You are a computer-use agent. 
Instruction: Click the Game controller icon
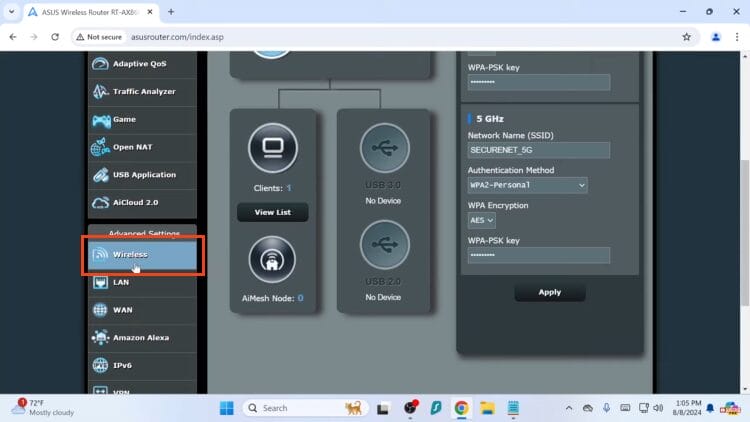coord(101,120)
